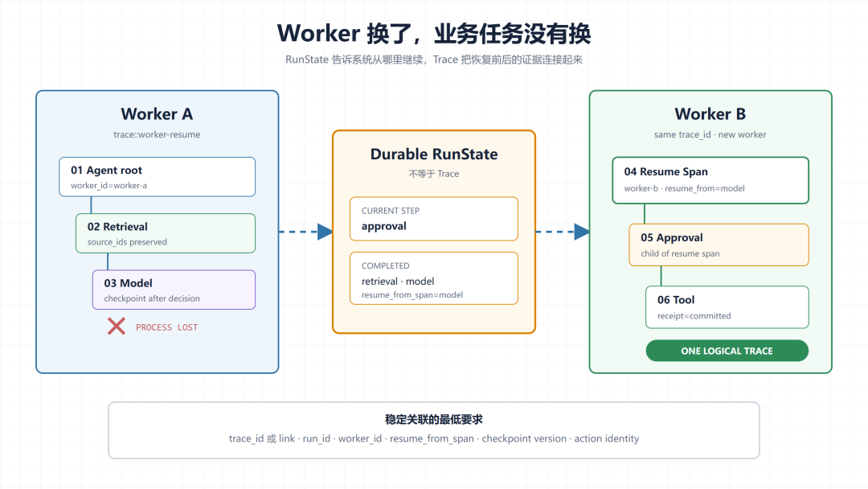The height and width of the screenshot is (489, 868).
Task: Click the Worker B heading
Action: [x=710, y=114]
